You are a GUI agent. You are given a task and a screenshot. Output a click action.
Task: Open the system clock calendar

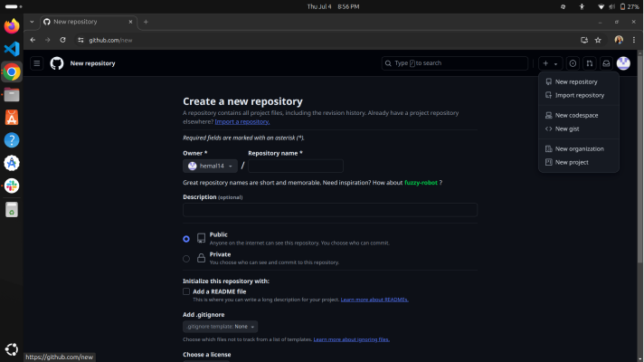click(x=333, y=6)
